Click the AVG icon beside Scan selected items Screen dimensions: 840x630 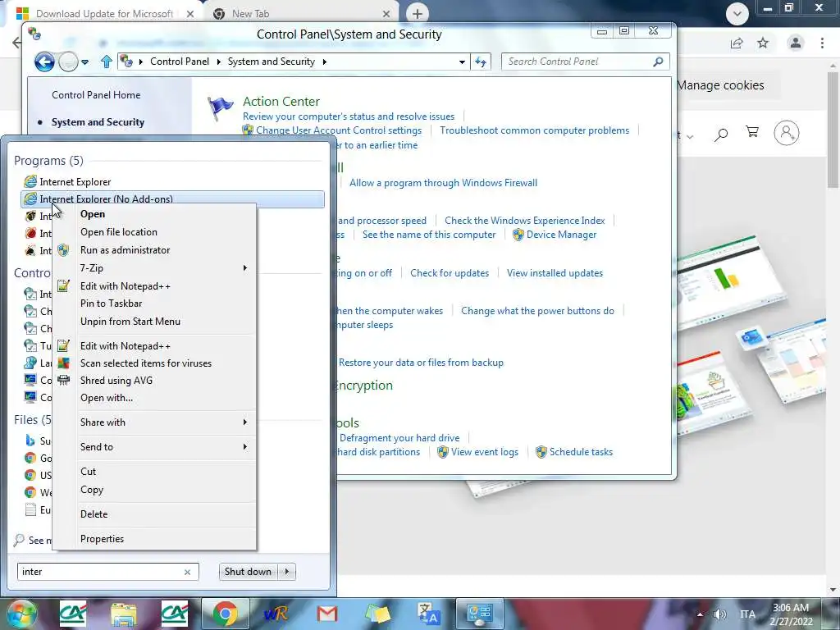point(63,363)
